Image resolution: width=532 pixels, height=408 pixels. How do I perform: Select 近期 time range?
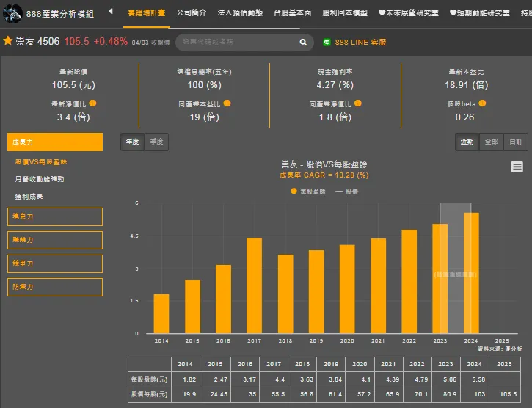(467, 142)
